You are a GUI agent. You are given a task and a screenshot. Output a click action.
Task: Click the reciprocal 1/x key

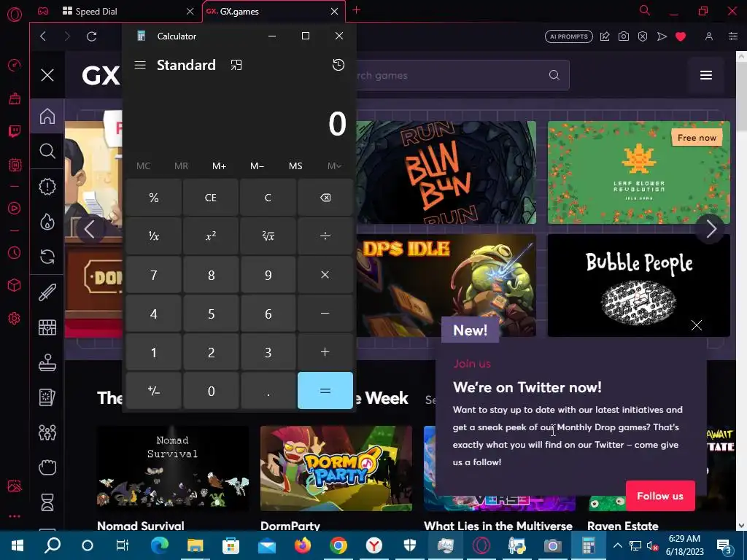click(x=154, y=236)
